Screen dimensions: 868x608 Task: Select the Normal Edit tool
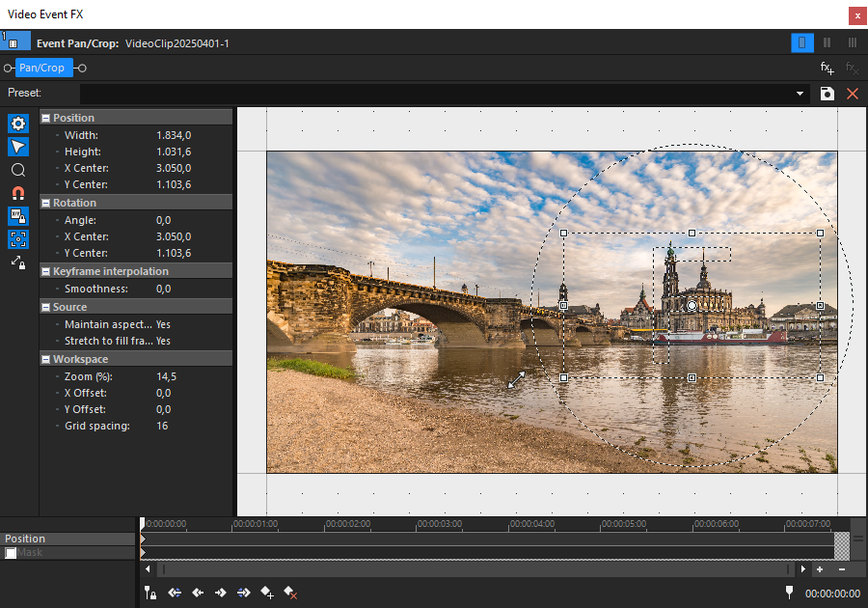coord(17,147)
